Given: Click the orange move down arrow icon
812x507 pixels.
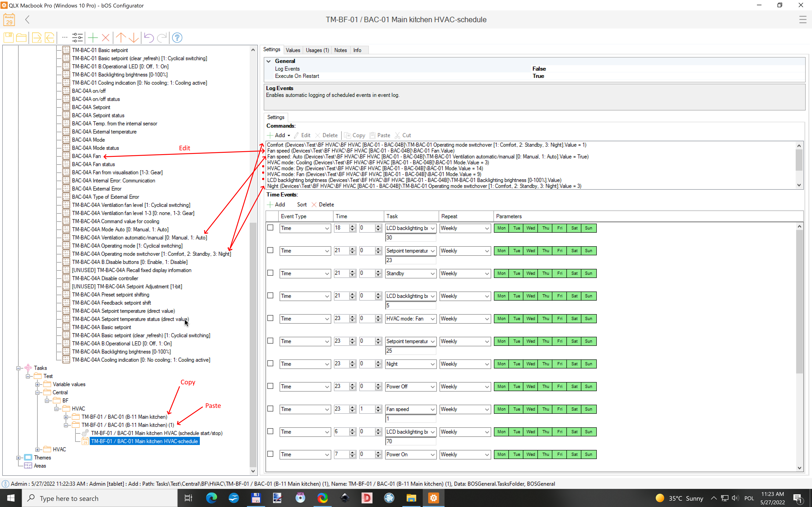Looking at the screenshot, I should pyautogui.click(x=133, y=38).
